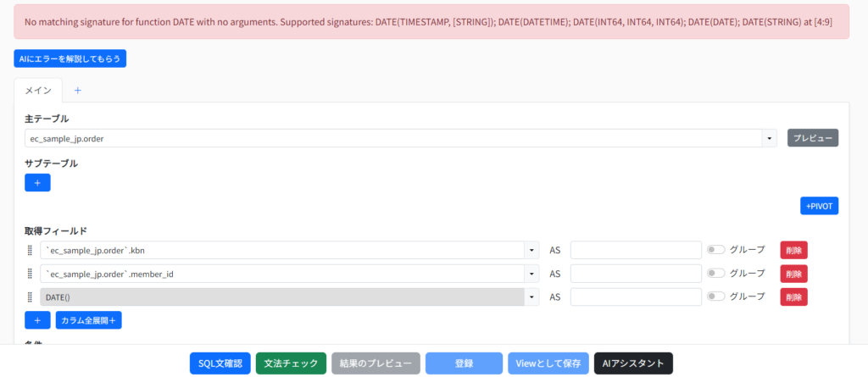This screenshot has width=868, height=377.
Task: Click the 文法チェック button
Action: point(291,363)
